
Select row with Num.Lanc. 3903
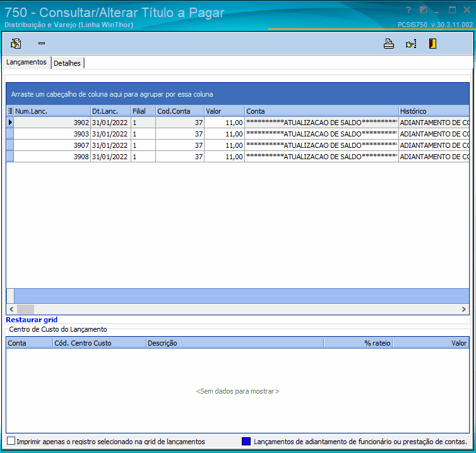click(x=238, y=134)
